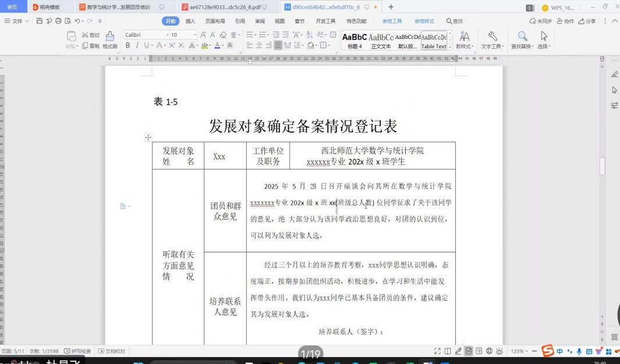
Task: Toggle Bold formatting
Action: (x=127, y=46)
